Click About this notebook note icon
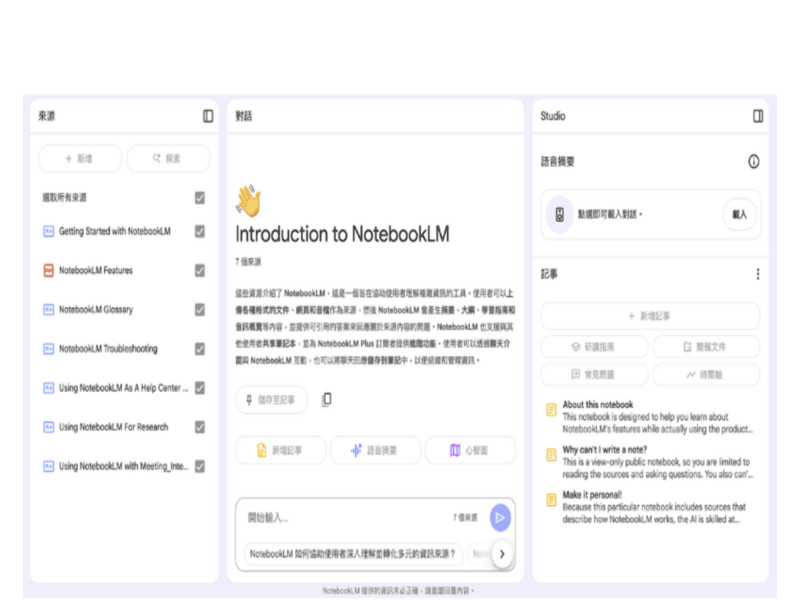This screenshot has width=800, height=600. (551, 410)
